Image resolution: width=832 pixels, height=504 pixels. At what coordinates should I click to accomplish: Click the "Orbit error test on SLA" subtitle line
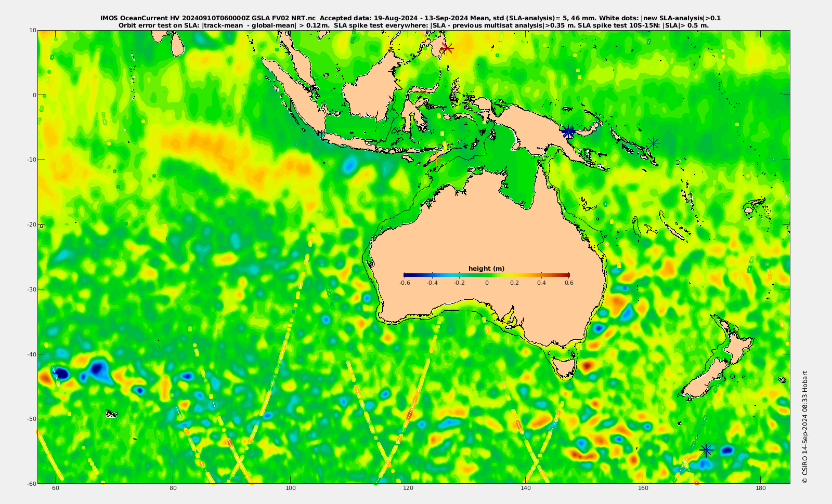[413, 25]
